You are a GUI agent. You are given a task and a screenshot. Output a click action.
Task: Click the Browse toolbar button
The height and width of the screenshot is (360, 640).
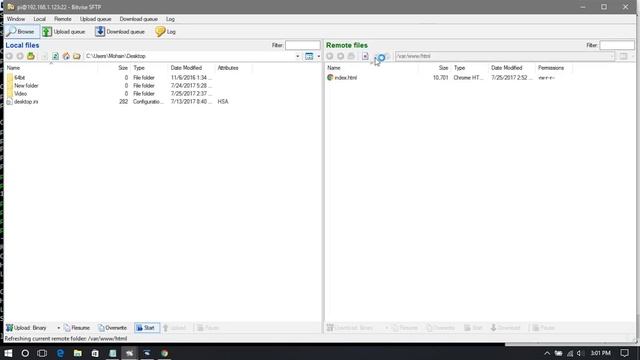click(21, 31)
